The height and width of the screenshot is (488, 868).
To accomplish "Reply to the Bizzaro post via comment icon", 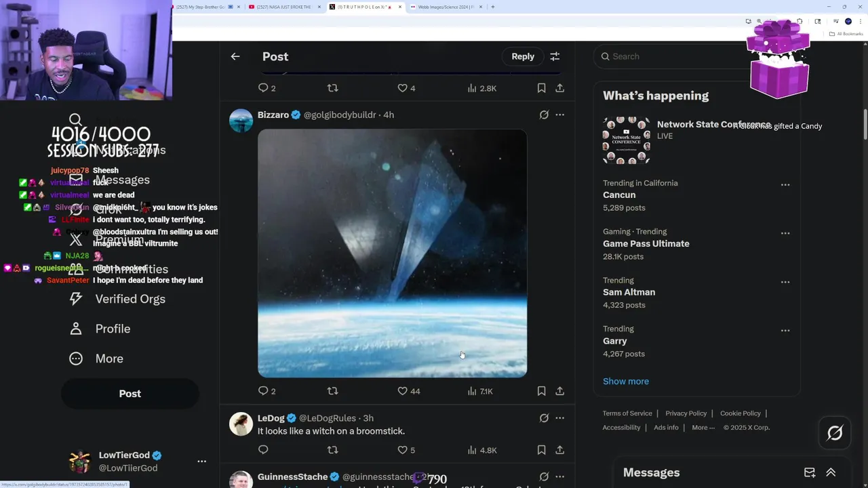I will pos(263,391).
